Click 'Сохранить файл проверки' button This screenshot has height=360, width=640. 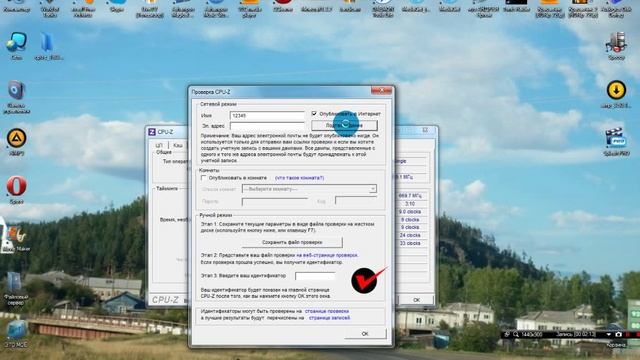[x=292, y=242]
